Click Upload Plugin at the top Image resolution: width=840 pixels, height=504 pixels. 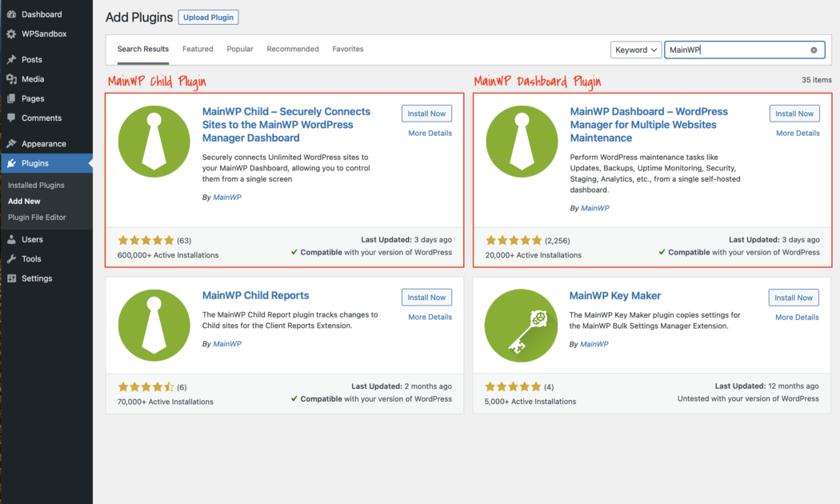pos(208,17)
